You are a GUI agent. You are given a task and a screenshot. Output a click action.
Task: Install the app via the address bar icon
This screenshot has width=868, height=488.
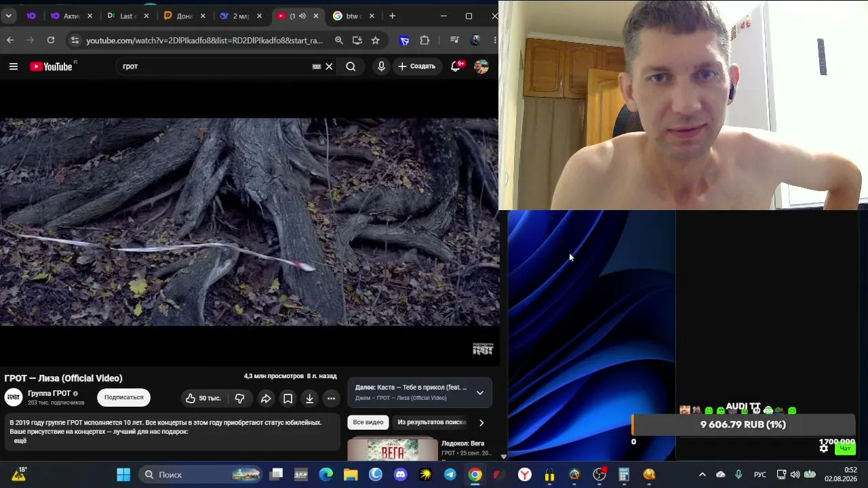[x=357, y=41]
